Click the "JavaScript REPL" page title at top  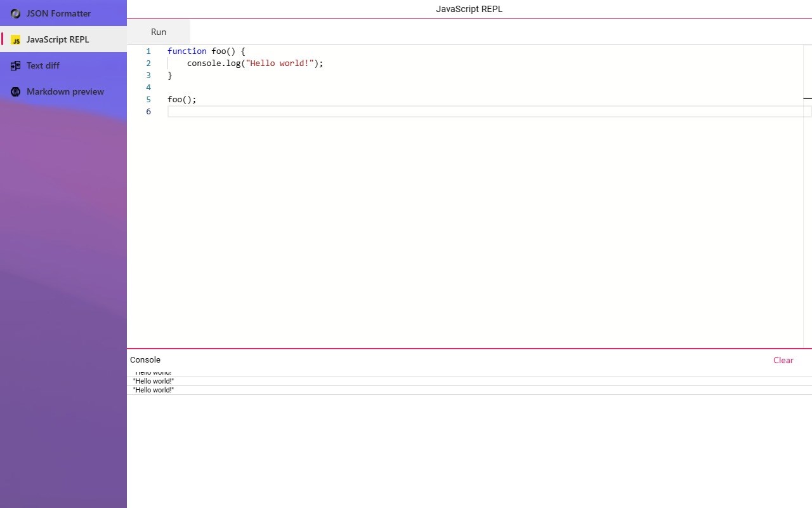pyautogui.click(x=469, y=9)
